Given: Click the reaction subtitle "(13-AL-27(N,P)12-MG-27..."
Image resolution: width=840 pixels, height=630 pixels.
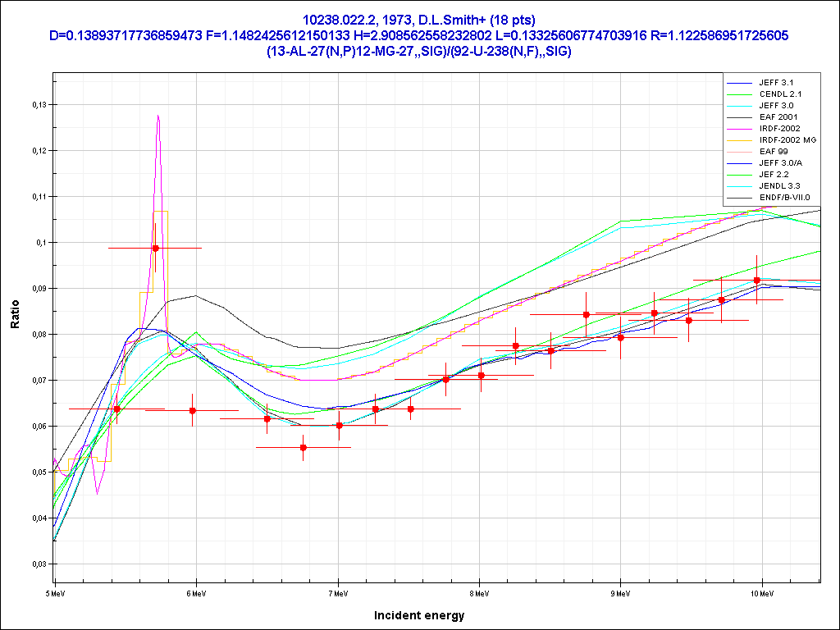Looking at the screenshot, I should coord(419,51).
